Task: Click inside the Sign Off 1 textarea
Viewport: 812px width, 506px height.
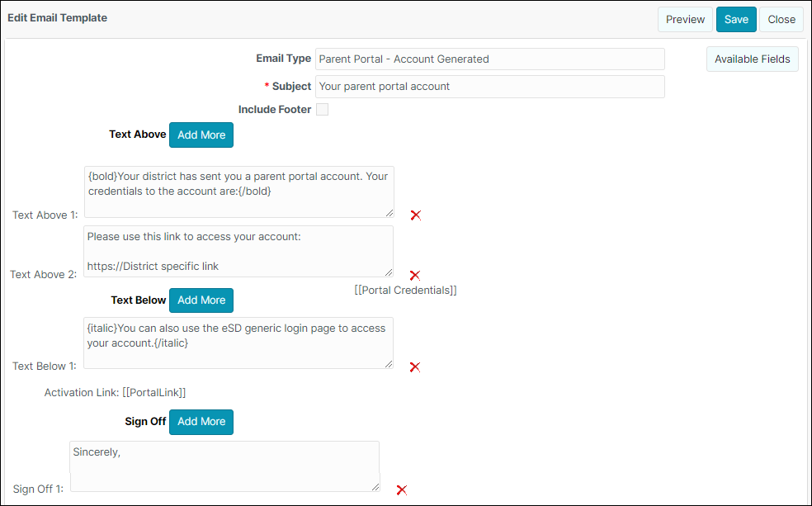Action: [x=224, y=466]
